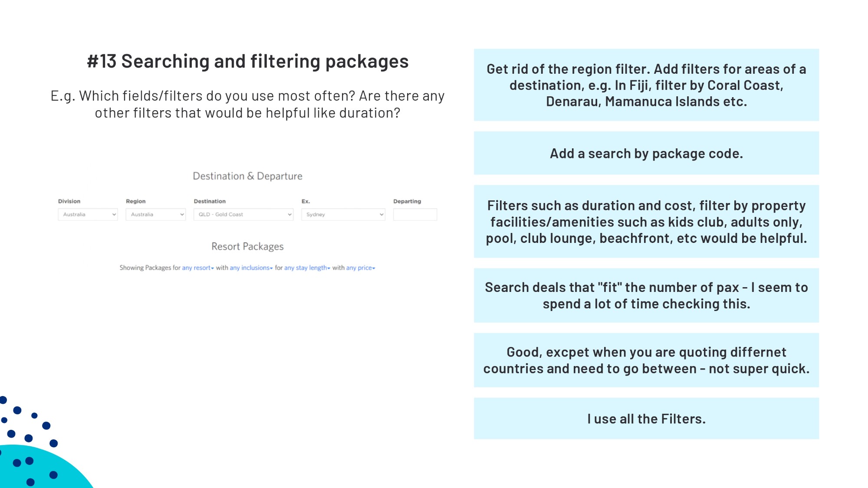
Task: Click the 'I use all the Filters' card
Action: coord(646,419)
